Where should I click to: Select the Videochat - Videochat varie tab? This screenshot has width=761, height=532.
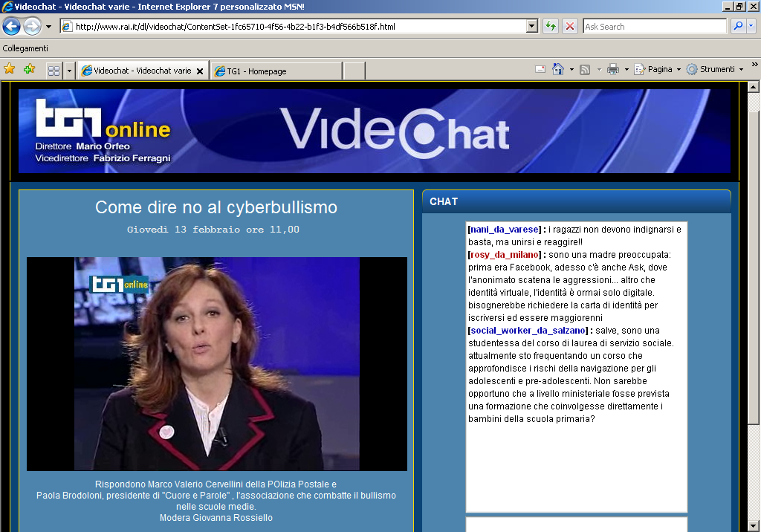pos(143,71)
